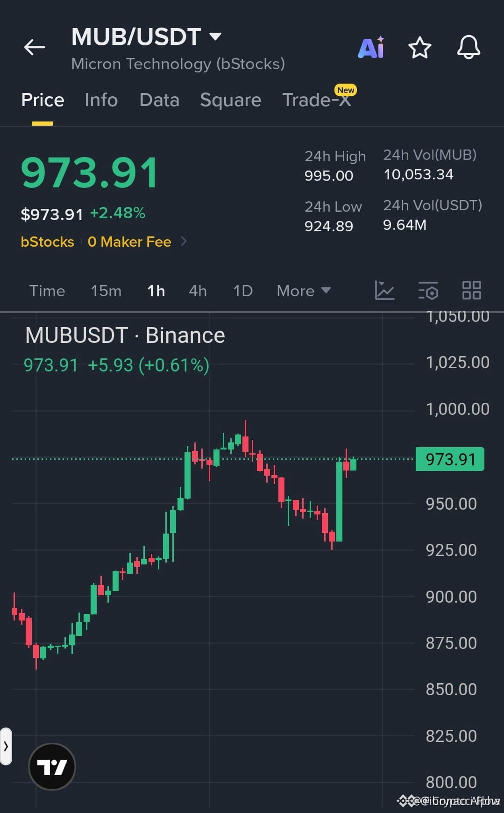The image size is (504, 813).
Task: Select the 15m chart interval
Action: [106, 291]
